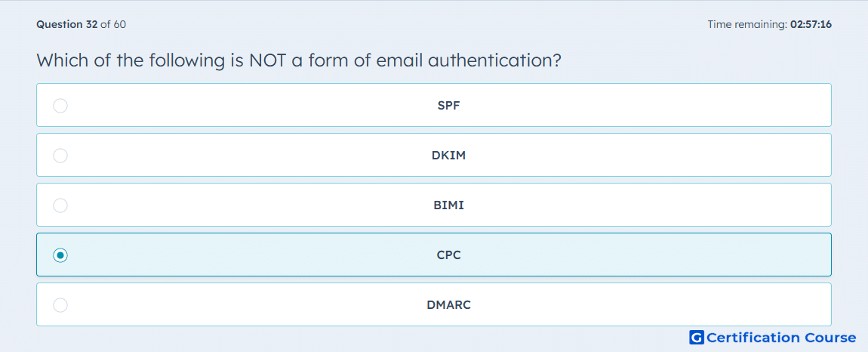Click the SPF answer label text
Viewport: 868px width, 352px height.
448,106
